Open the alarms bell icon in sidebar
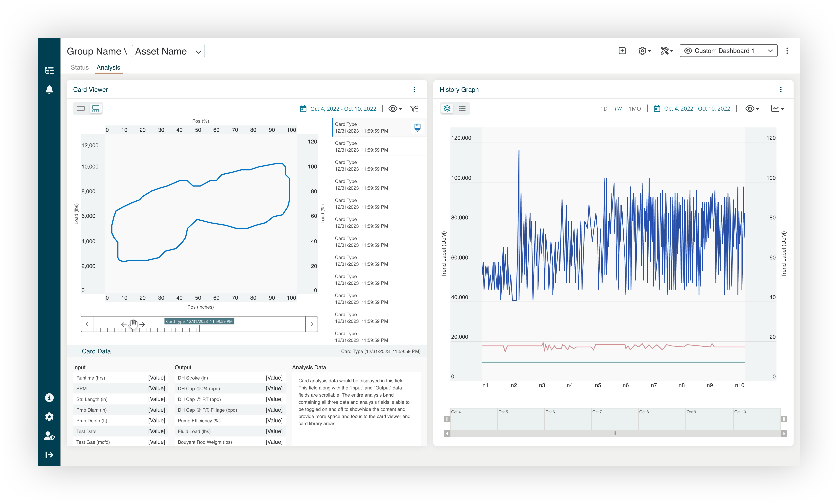The image size is (838, 504). point(49,90)
